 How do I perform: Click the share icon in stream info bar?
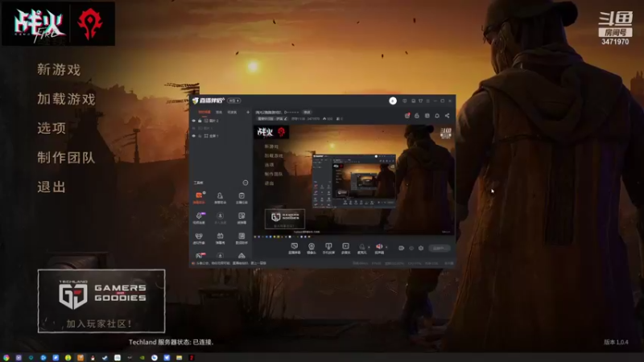[448, 116]
